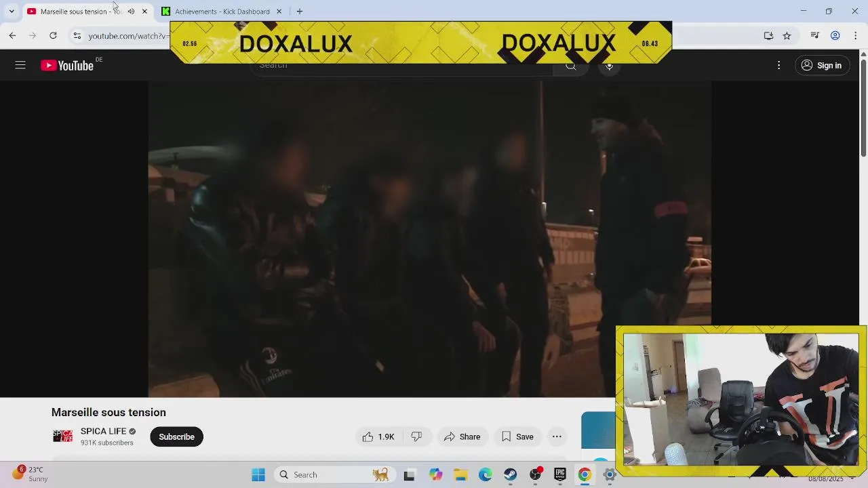The image size is (868, 488).
Task: Open the Windows Start menu
Action: pos(258,474)
